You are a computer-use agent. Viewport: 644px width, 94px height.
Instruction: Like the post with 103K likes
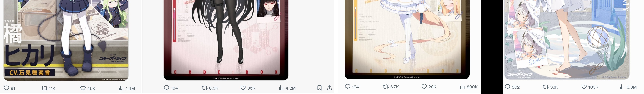(x=590, y=87)
